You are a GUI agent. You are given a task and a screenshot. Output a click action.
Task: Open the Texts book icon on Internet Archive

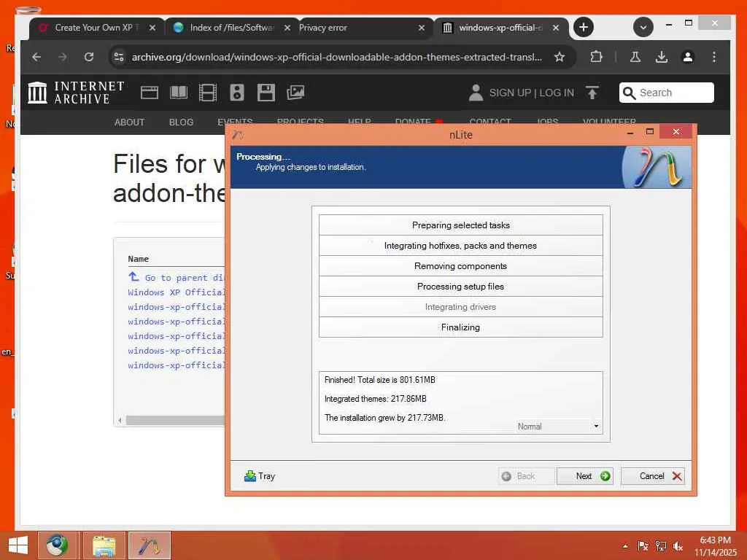(179, 93)
